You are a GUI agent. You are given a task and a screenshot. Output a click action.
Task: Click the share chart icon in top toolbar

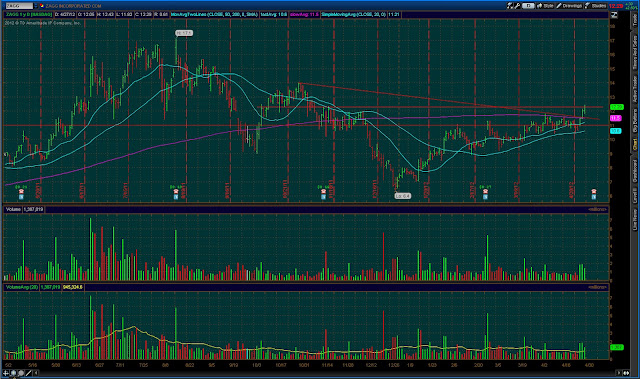510,6
